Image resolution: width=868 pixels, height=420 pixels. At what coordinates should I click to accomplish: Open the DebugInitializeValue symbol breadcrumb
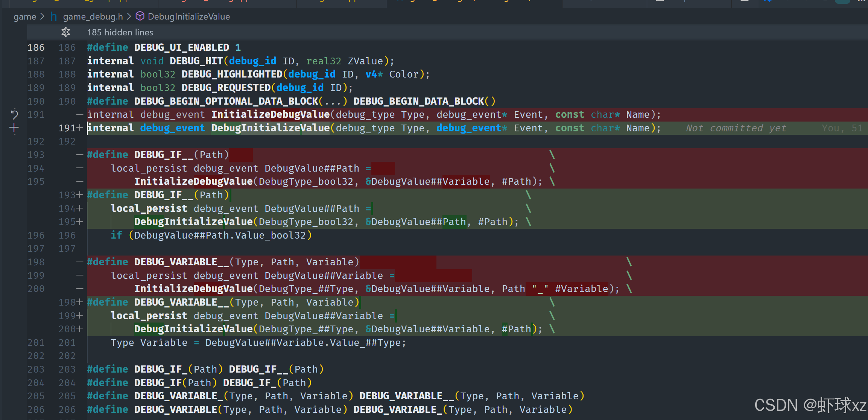188,17
